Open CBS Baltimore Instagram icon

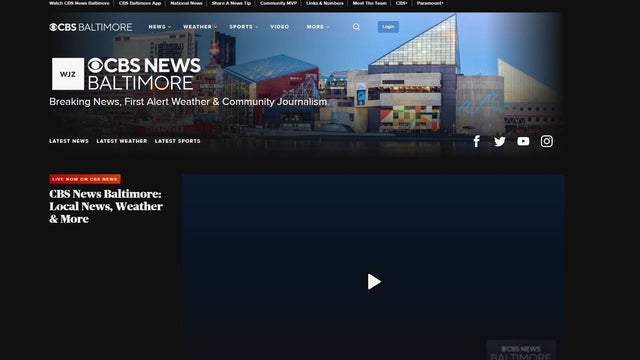tap(547, 141)
